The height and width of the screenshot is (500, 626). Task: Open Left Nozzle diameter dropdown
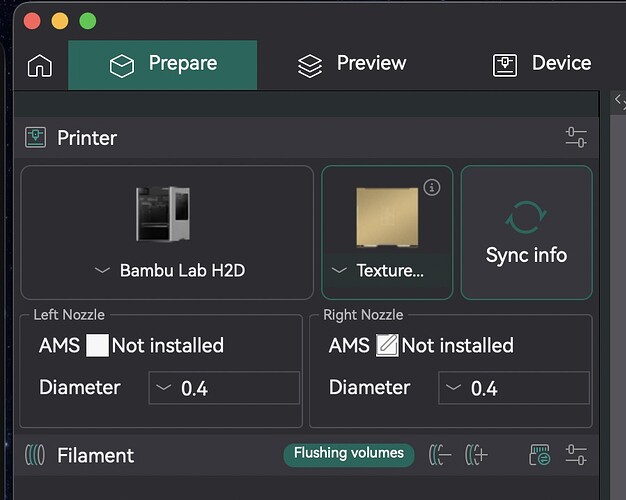[x=224, y=388]
